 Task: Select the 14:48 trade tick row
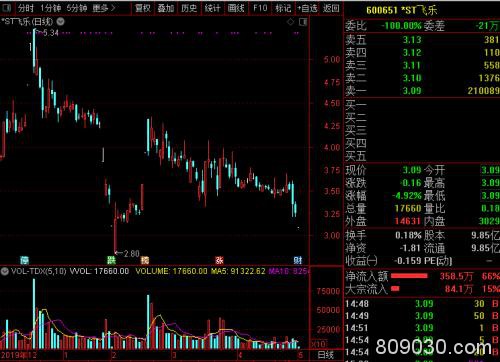(422, 304)
